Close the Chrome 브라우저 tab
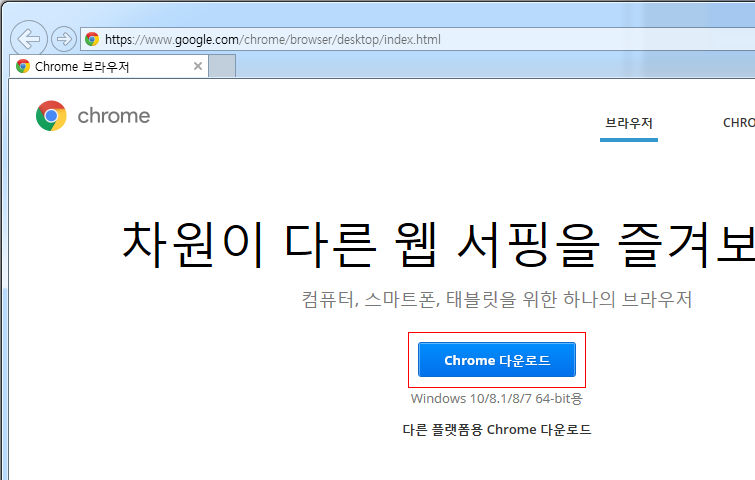Viewport: 755px width, 480px height. 197,66
